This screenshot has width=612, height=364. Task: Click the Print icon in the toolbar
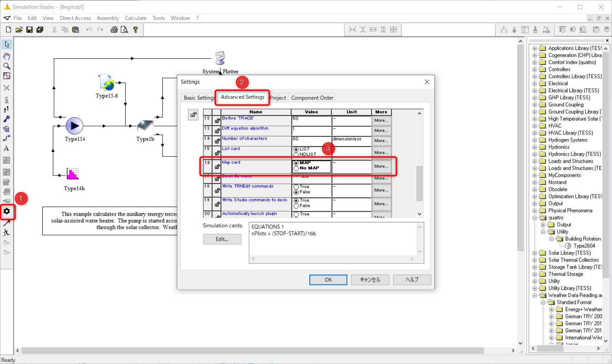114,29
